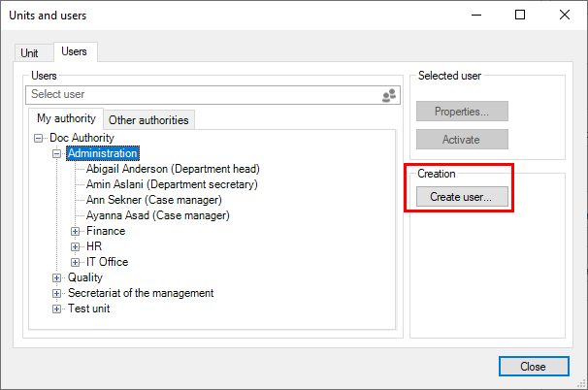The image size is (588, 390).
Task: Collapse the Doc Authority tree node
Action: 39,139
